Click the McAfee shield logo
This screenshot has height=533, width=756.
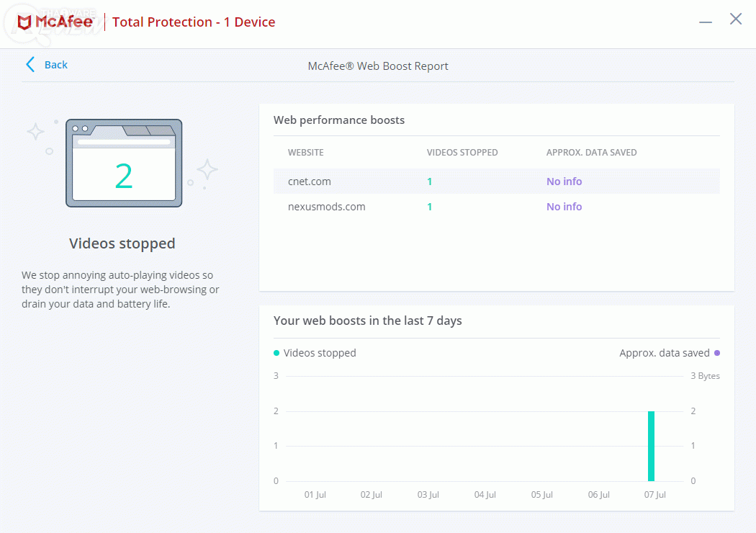pos(24,22)
